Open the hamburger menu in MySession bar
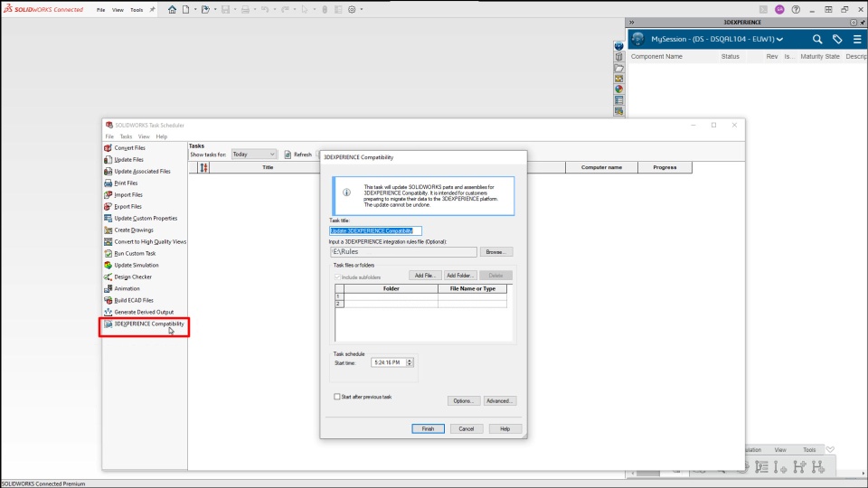This screenshot has height=488, width=868. [x=857, y=39]
